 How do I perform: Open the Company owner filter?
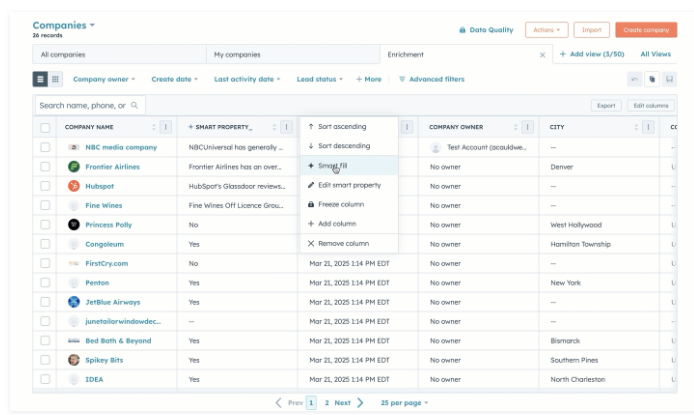(104, 79)
